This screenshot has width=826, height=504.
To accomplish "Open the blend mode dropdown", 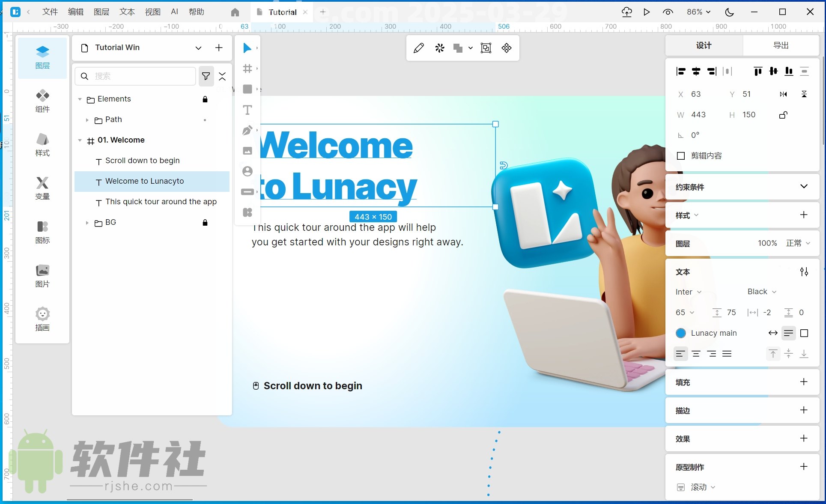I will tap(798, 243).
